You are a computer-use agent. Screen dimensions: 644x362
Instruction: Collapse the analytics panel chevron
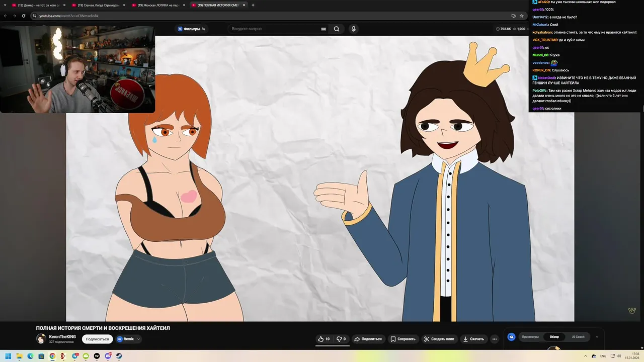pos(597,337)
